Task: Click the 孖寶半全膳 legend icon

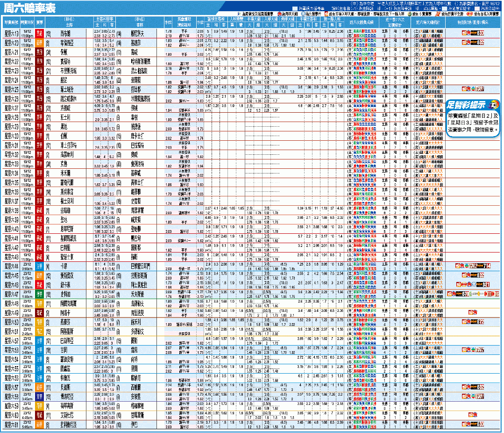Action: (x=438, y=14)
